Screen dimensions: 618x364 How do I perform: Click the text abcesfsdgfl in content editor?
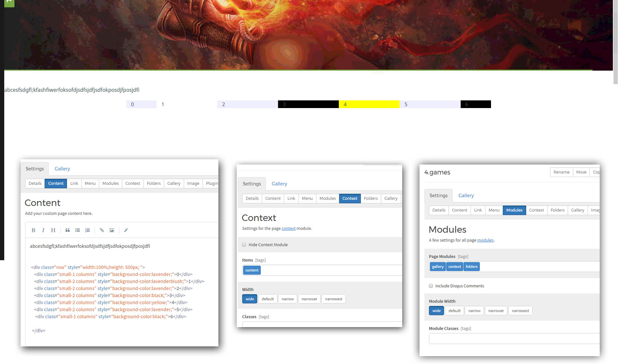pos(90,246)
